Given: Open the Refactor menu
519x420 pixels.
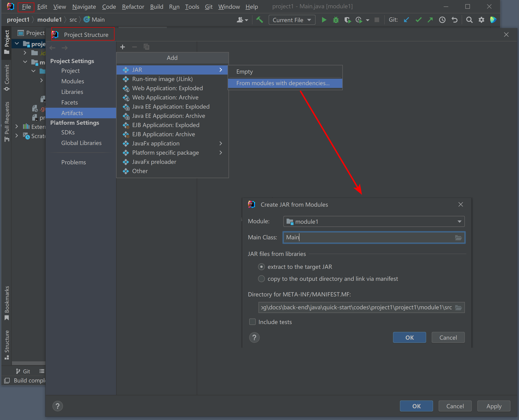Looking at the screenshot, I should (x=133, y=7).
